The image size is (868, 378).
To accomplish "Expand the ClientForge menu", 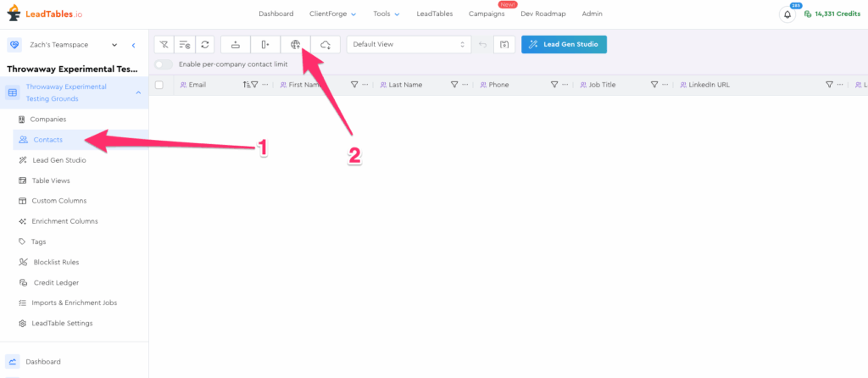I will pos(332,14).
